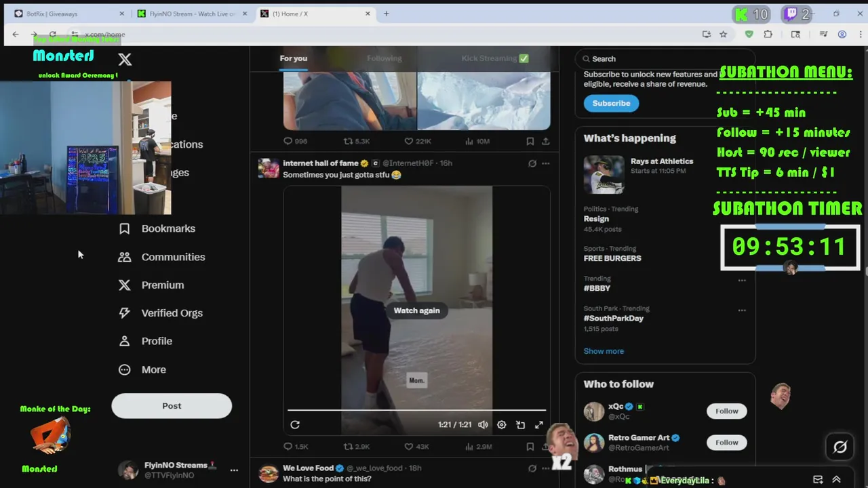Click the video progress bar

pyautogui.click(x=416, y=410)
